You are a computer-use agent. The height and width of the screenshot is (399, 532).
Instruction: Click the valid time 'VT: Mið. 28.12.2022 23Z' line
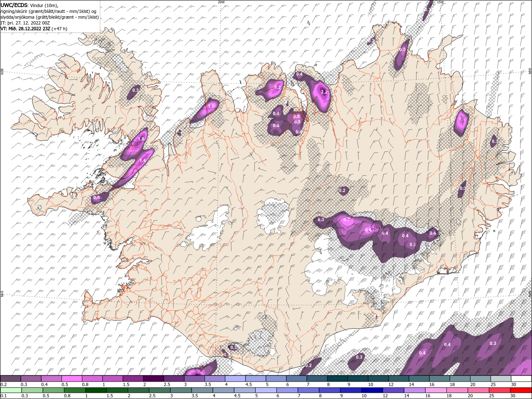click(34, 29)
